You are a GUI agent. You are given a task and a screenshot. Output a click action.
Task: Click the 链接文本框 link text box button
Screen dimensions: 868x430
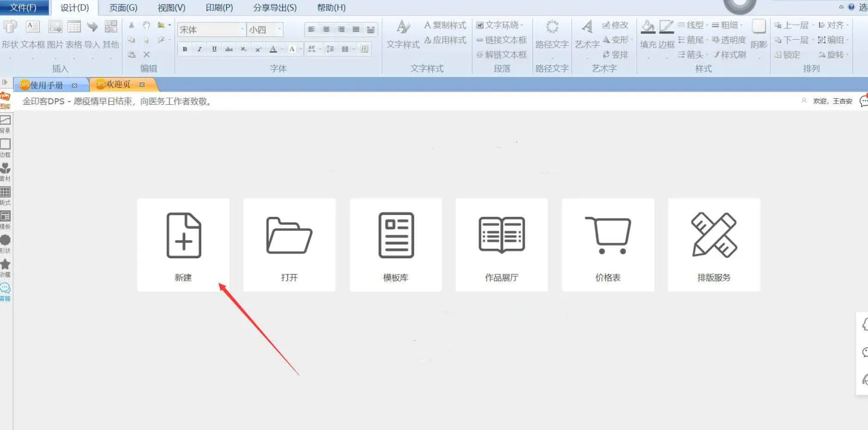502,40
